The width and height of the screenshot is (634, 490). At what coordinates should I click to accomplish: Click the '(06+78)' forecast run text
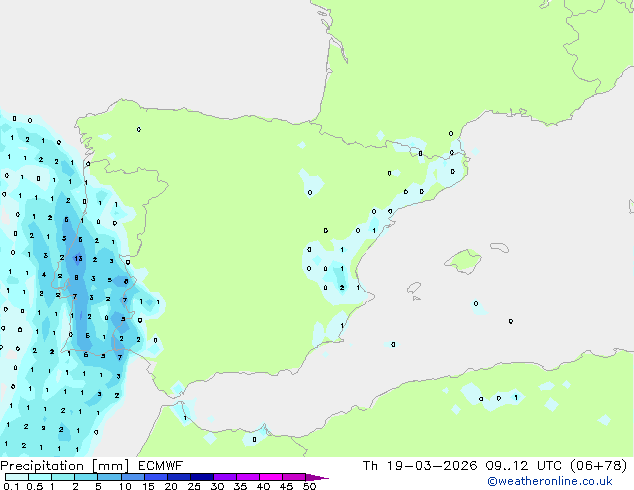point(598,466)
